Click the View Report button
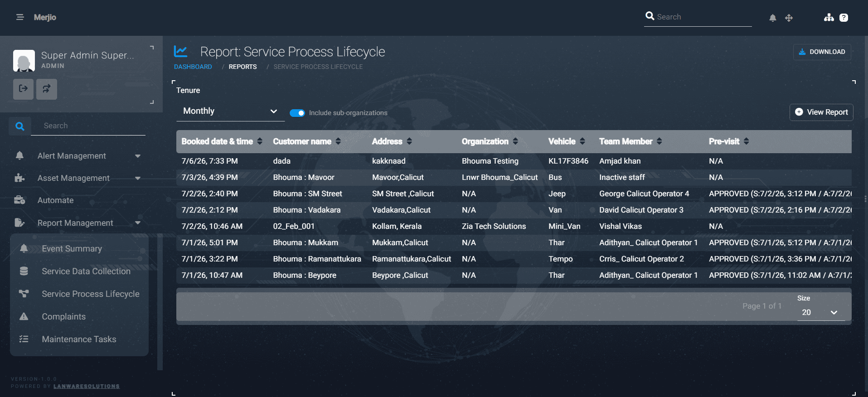868x397 pixels. 821,112
